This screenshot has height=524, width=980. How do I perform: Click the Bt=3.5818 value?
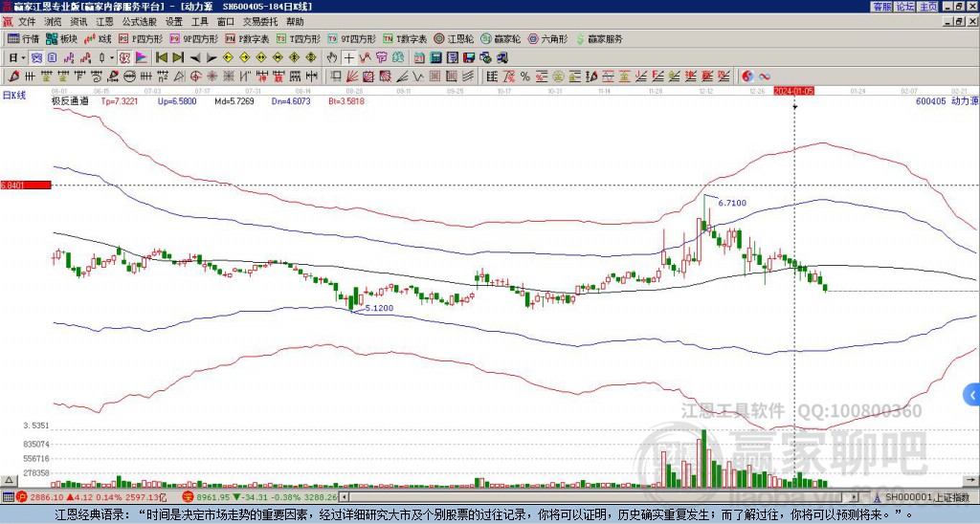[x=346, y=101]
